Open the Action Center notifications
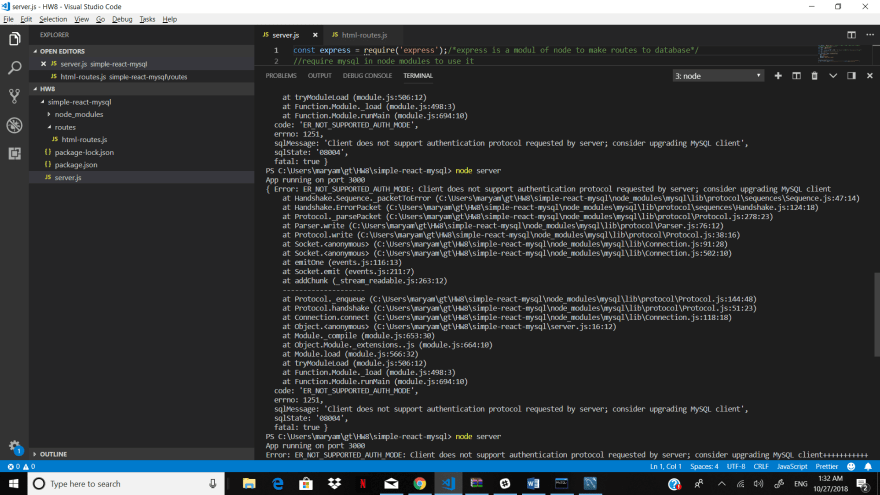 (863, 483)
